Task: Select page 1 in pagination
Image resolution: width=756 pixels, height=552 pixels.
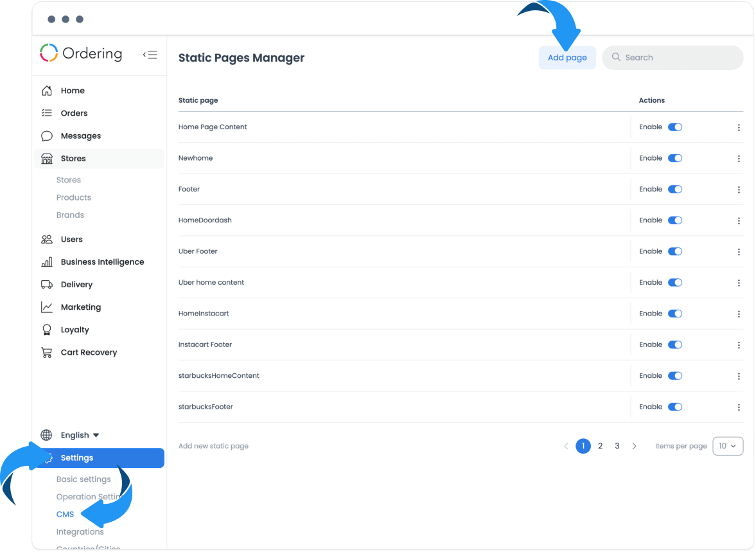Action: (583, 446)
